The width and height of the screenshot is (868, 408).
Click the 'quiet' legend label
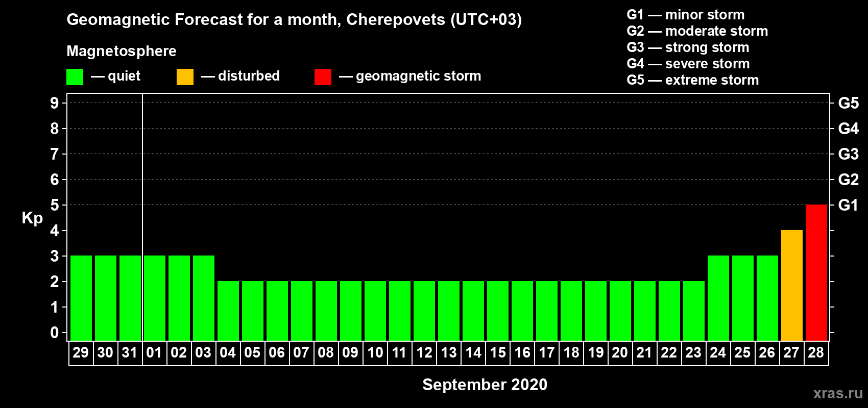[x=124, y=76]
